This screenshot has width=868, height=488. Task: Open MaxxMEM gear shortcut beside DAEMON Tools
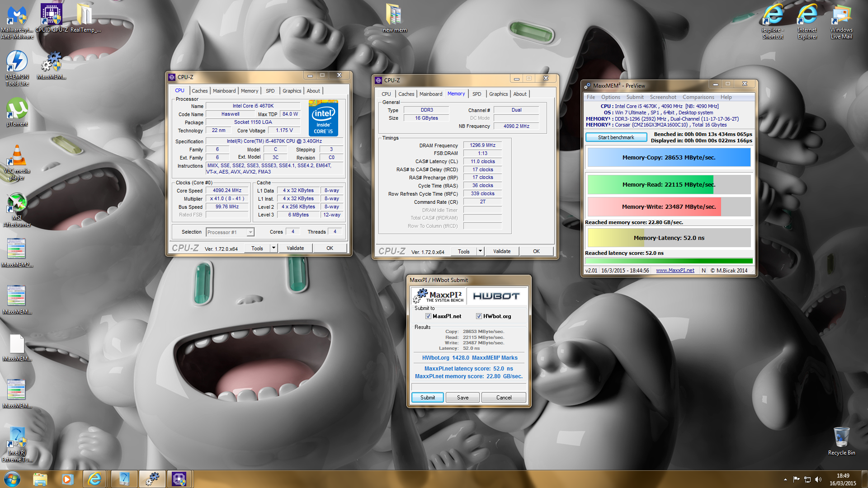[52, 65]
